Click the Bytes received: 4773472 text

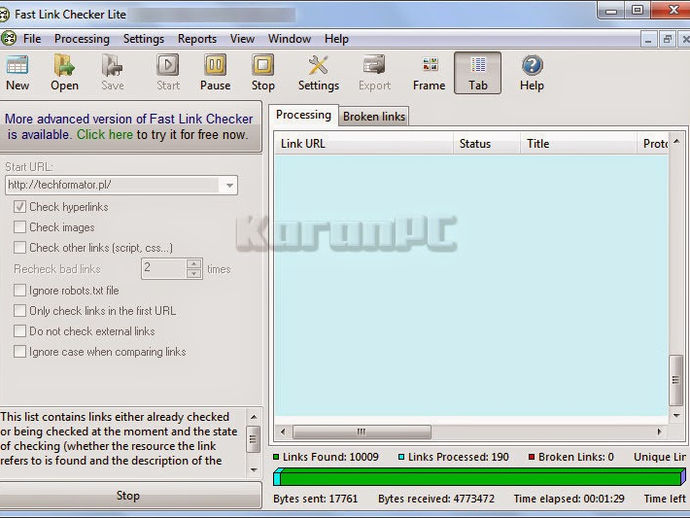pos(436,499)
